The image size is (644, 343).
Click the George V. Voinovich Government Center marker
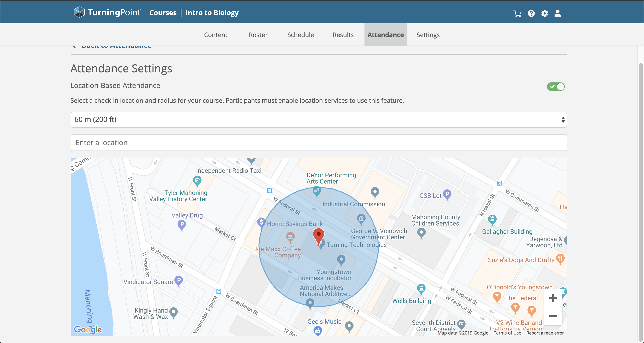pos(361,219)
